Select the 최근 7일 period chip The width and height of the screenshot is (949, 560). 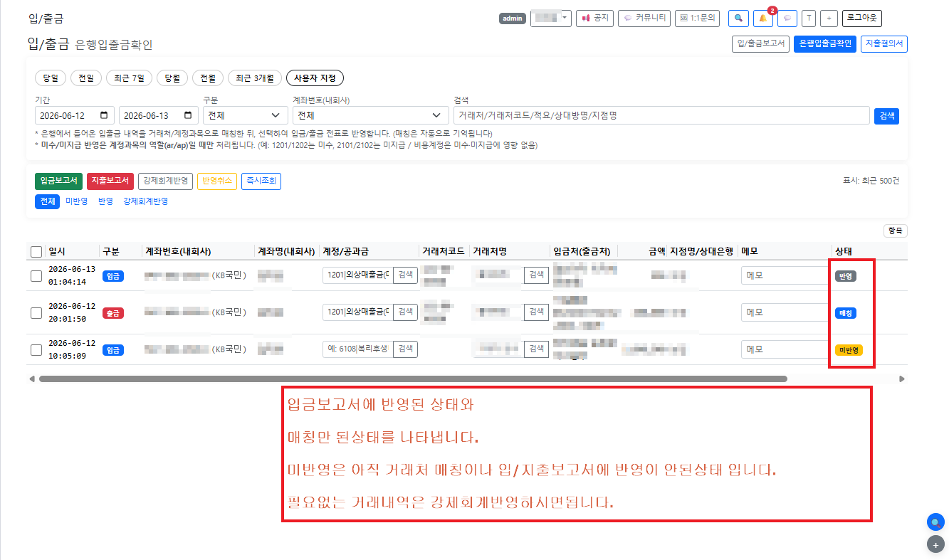click(x=130, y=78)
